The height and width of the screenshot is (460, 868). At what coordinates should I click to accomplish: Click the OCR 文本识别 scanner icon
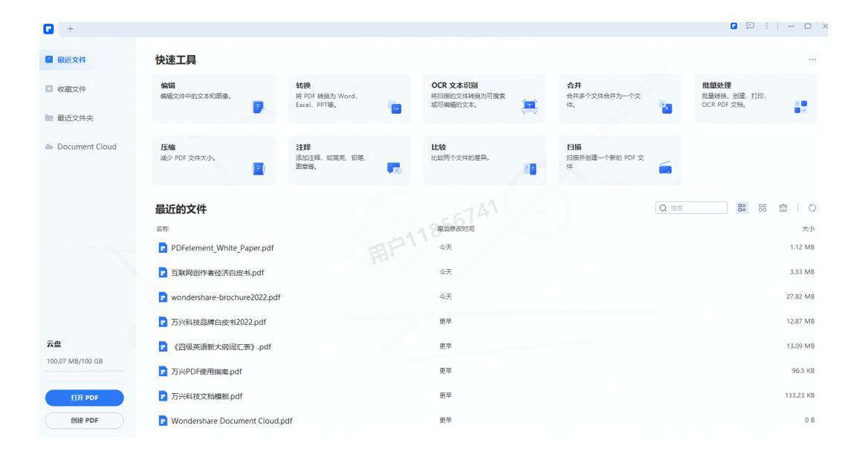point(530,106)
